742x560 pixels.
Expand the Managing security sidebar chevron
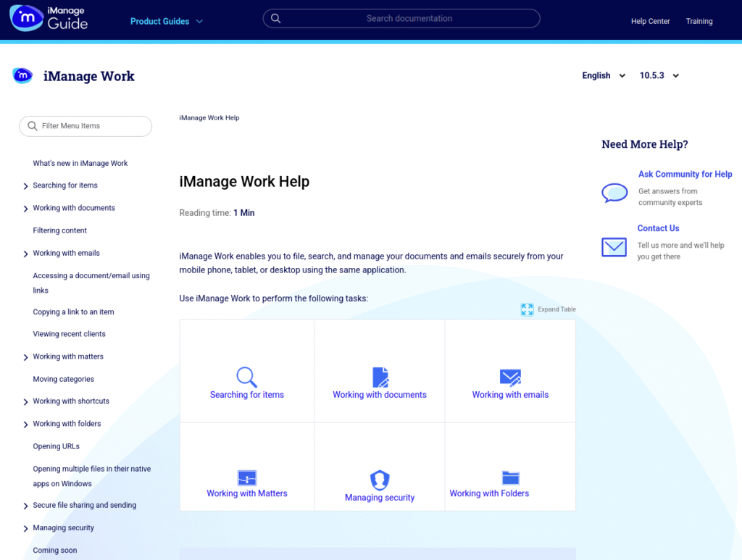pyautogui.click(x=25, y=528)
